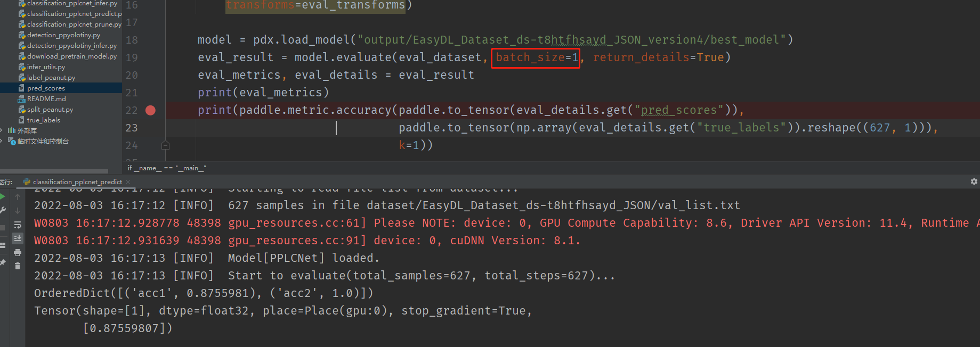Click line number 18 in the gutter

[x=132, y=40]
